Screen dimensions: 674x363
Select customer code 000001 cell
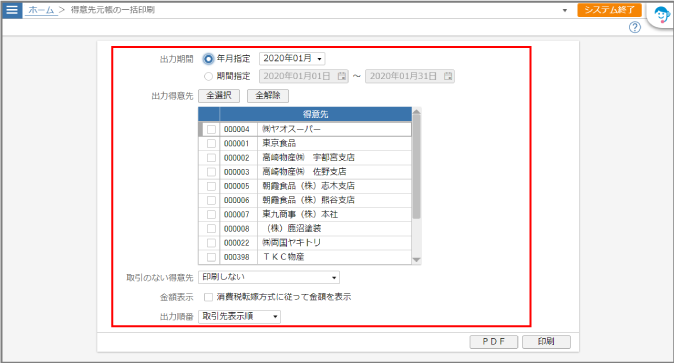[x=238, y=143]
